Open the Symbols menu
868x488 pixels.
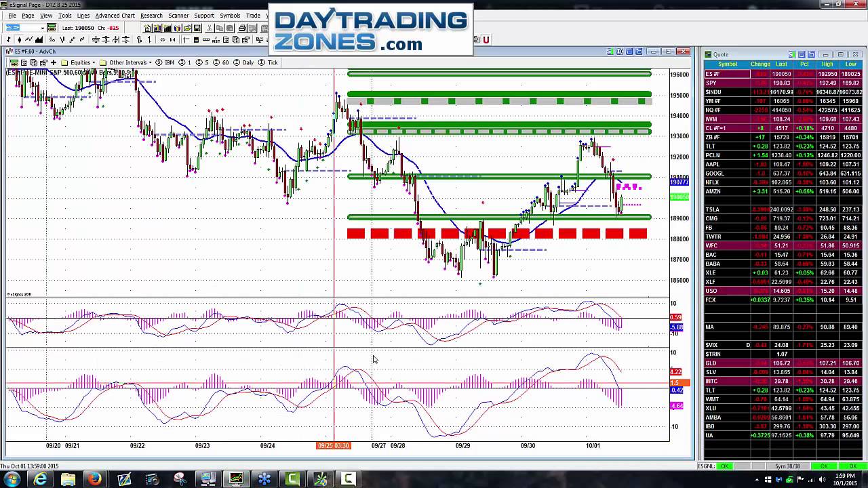click(230, 15)
